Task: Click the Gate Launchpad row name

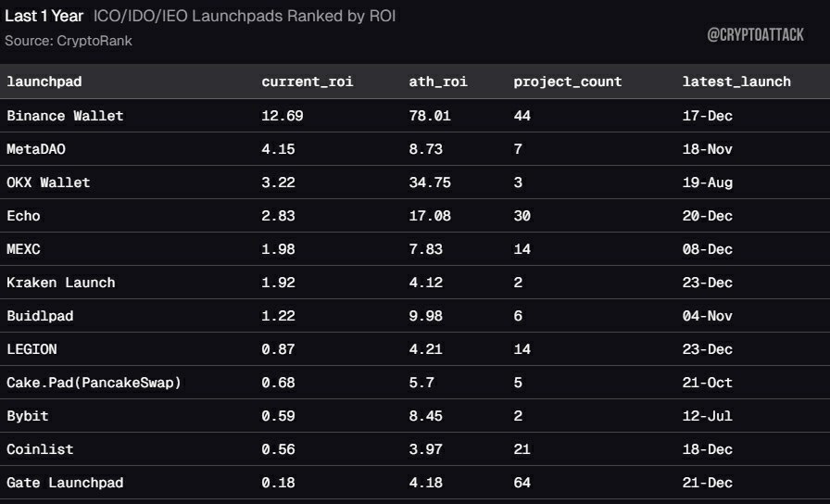Action: (65, 483)
